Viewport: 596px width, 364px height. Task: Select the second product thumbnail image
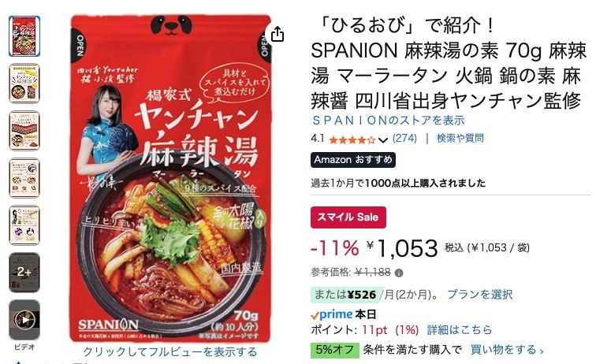point(24,84)
